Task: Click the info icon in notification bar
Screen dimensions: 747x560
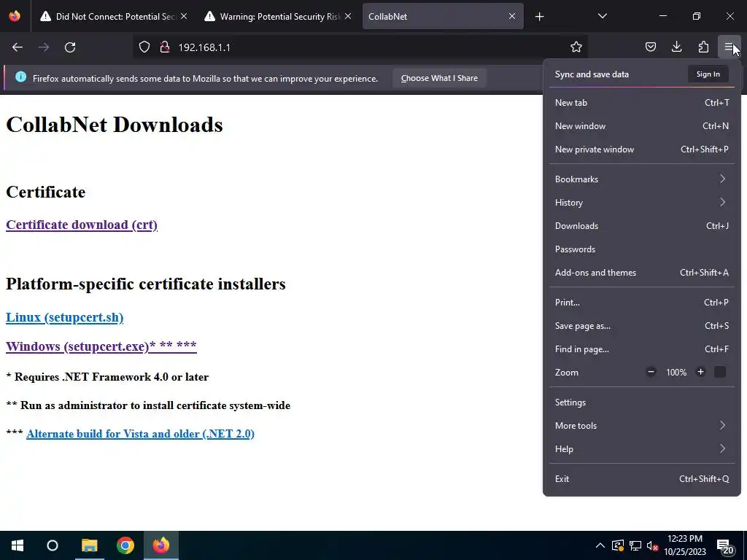Action: click(x=20, y=77)
